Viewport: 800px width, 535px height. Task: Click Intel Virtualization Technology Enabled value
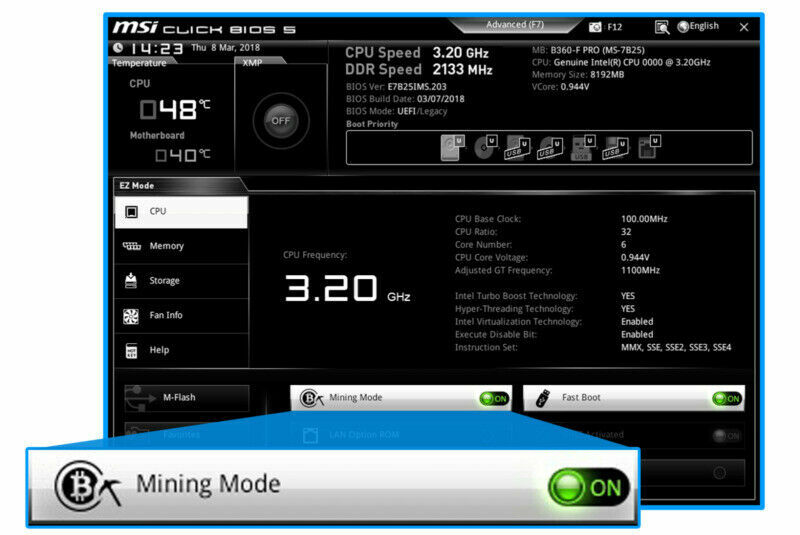tap(637, 322)
